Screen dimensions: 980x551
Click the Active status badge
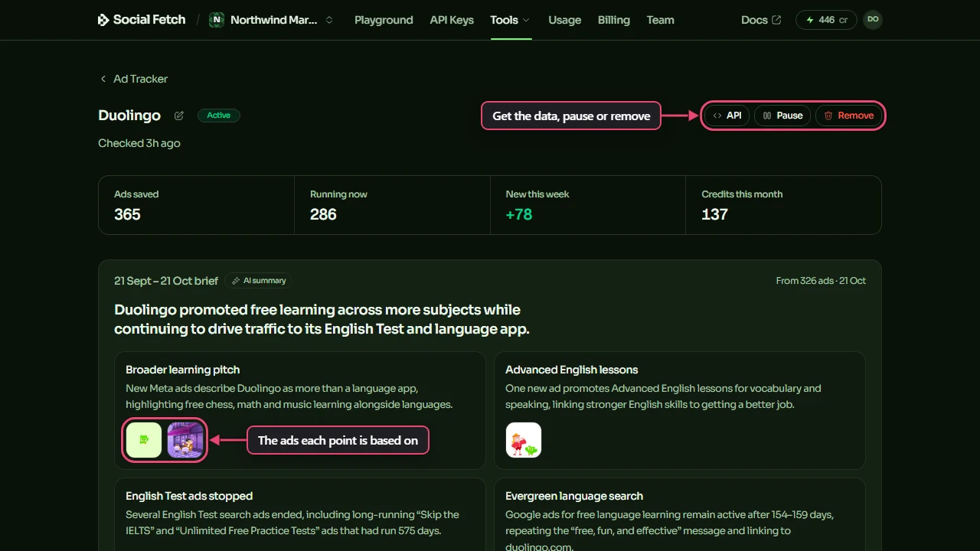click(x=219, y=116)
